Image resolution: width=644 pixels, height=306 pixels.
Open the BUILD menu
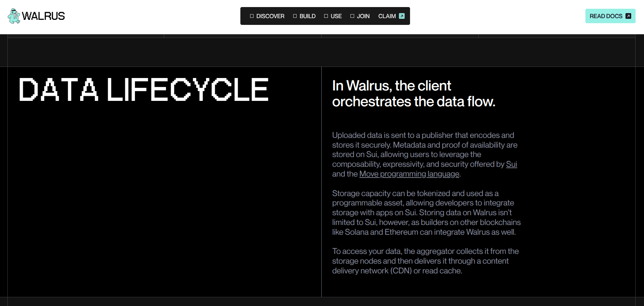[x=307, y=16]
